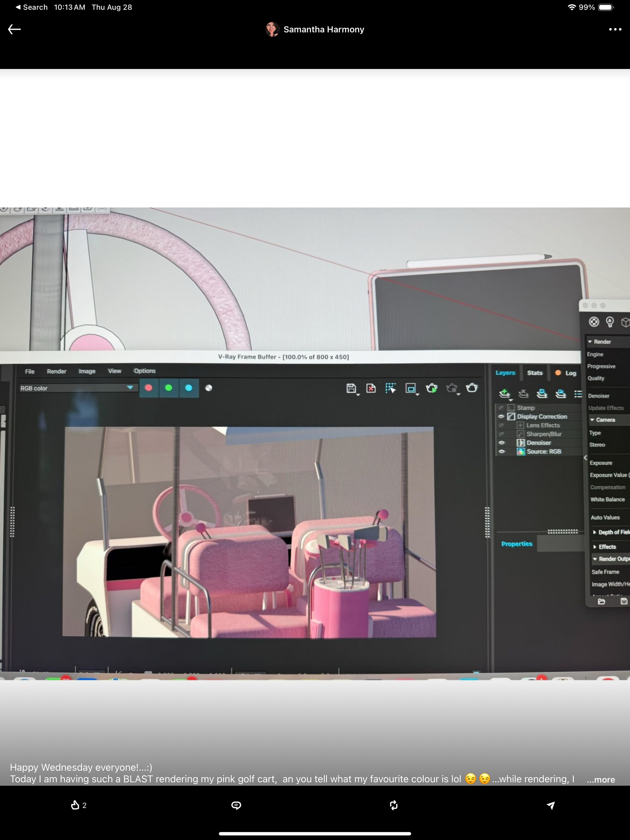
Task: Click the save image icon in frame buffer
Action: click(x=351, y=388)
